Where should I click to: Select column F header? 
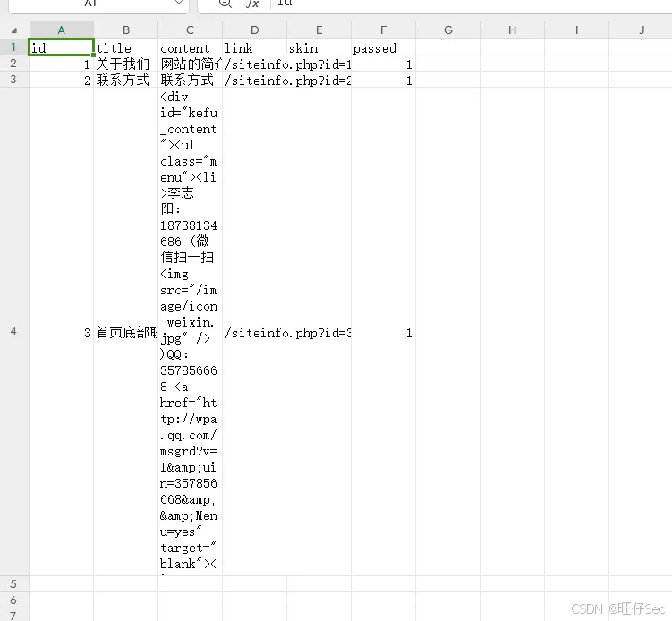tap(383, 30)
